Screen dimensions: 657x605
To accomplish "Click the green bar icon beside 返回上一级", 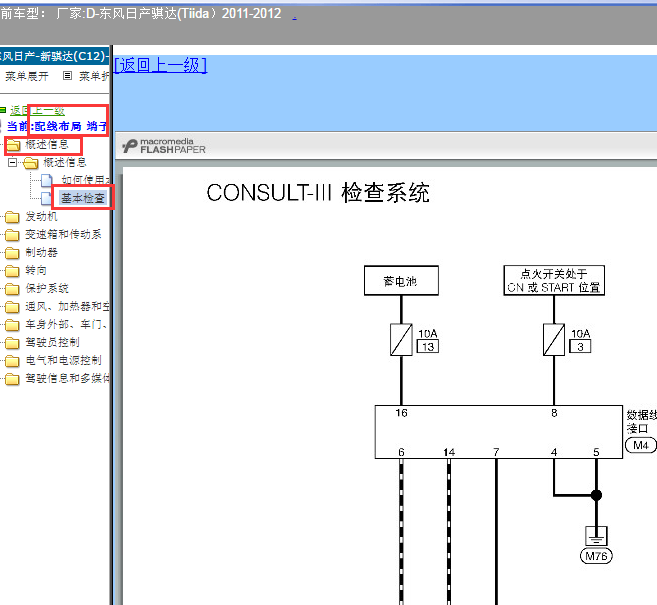I will coord(3,110).
